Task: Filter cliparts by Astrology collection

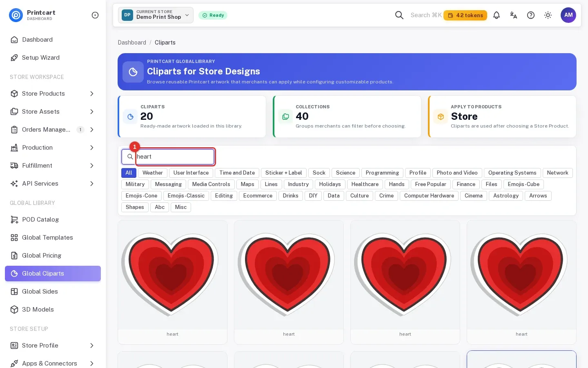Action: click(506, 196)
